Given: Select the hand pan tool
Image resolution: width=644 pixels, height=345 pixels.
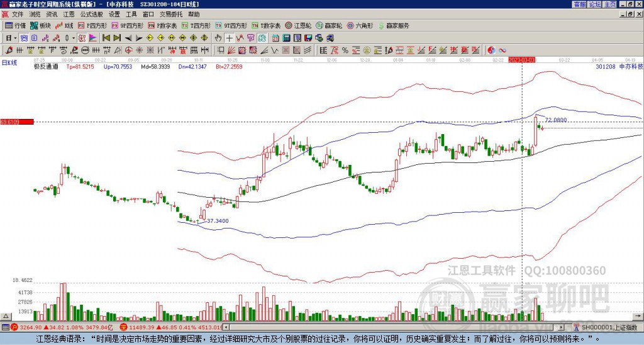Looking at the screenshot, I should (218, 38).
